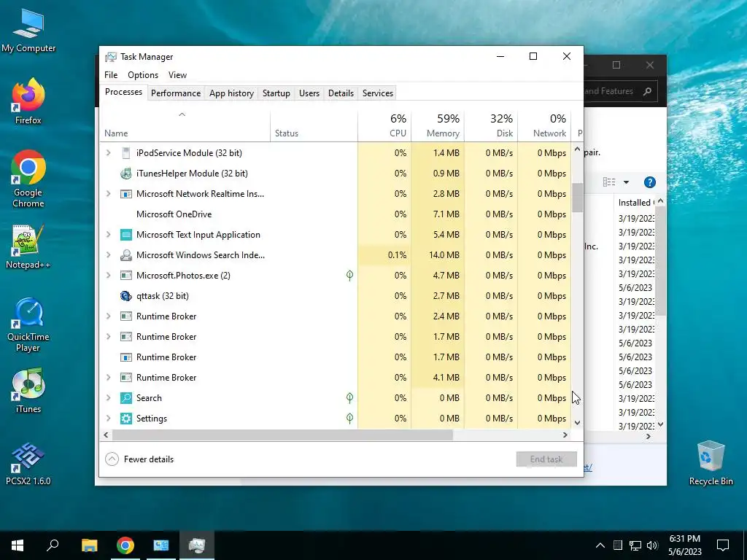Expand the Microsoft Text Input Application group
This screenshot has width=747, height=560.
tap(109, 235)
